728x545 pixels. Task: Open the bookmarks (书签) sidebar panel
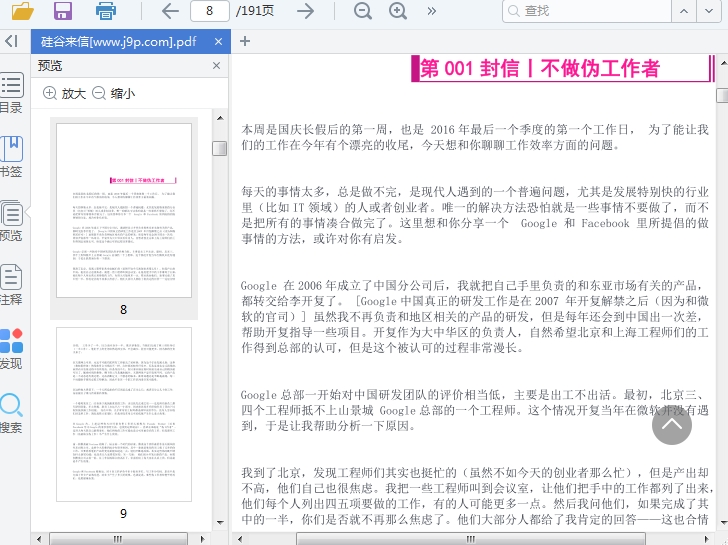(11, 157)
